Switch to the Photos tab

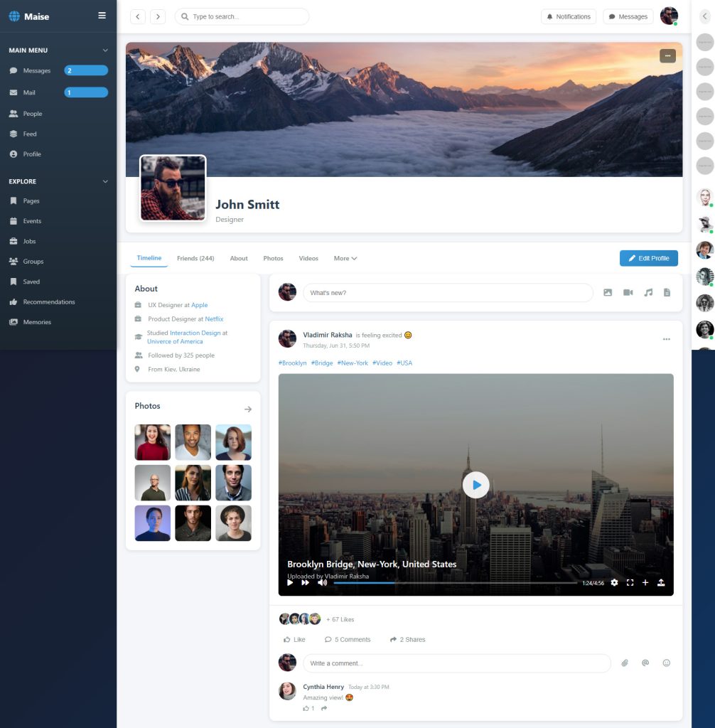pos(273,259)
